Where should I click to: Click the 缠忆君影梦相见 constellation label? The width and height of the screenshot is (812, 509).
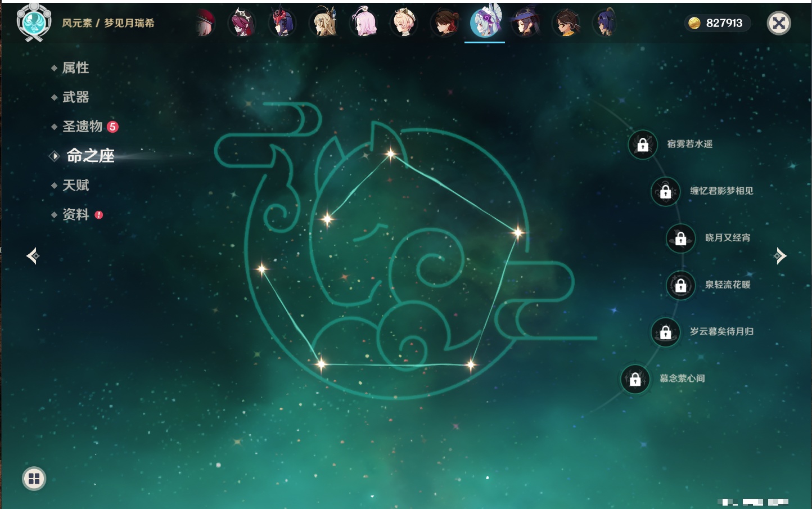(721, 191)
